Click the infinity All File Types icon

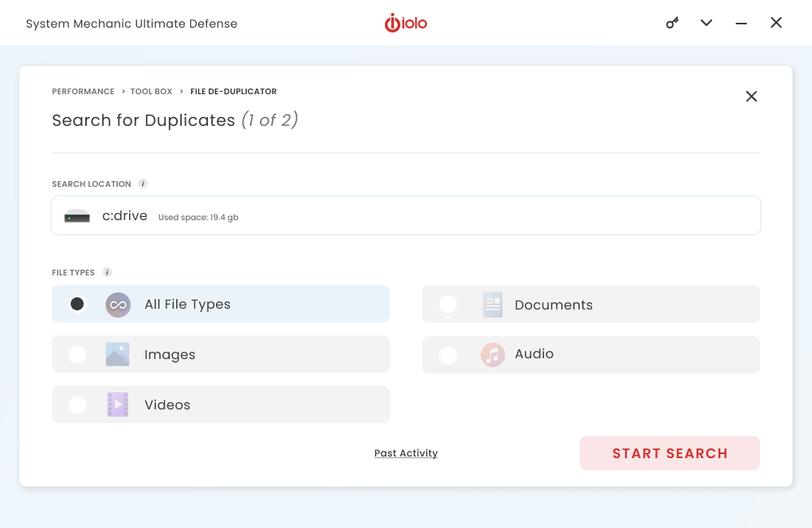pos(118,305)
